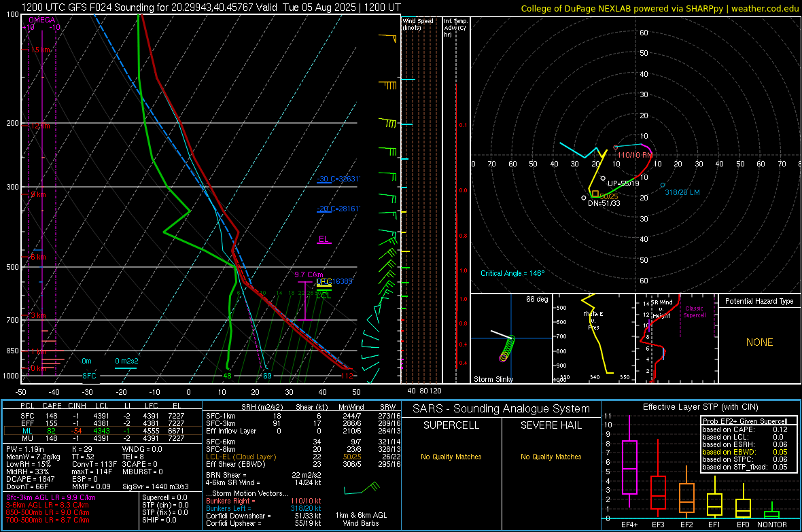Click the Eff Shear (EBWD) row label
802x532 pixels.
click(x=236, y=464)
